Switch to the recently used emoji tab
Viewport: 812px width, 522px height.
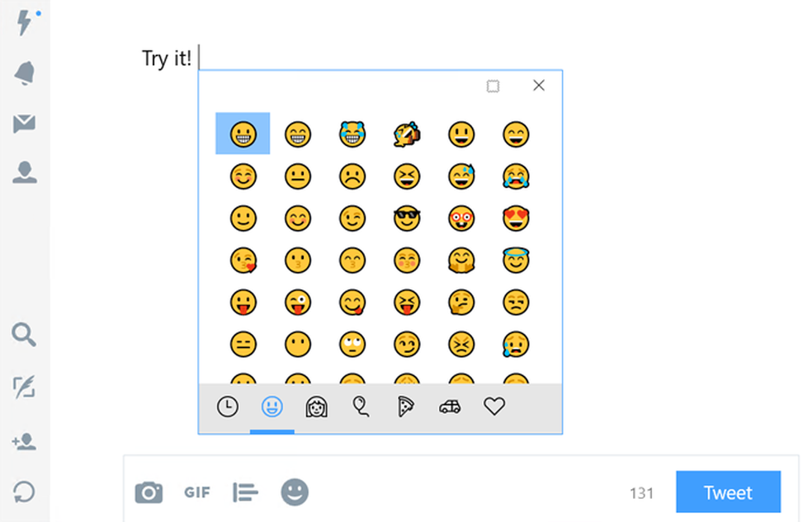[x=228, y=406]
